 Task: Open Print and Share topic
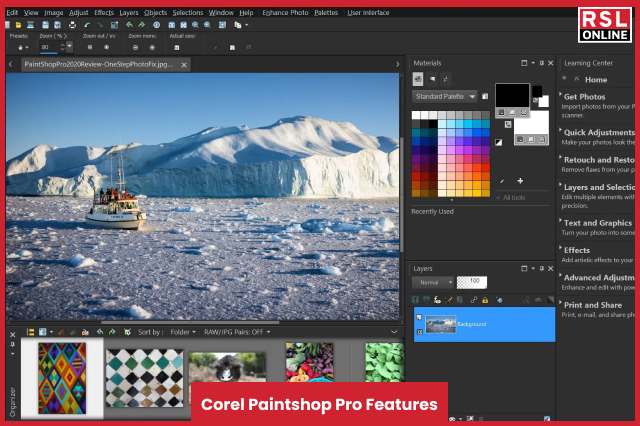pyautogui.click(x=593, y=305)
